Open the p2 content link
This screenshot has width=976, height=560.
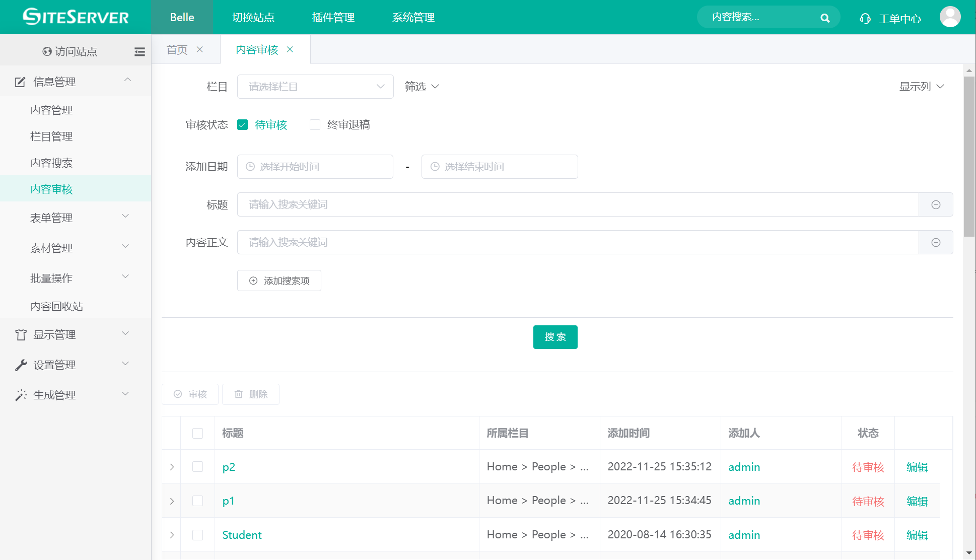tap(229, 466)
